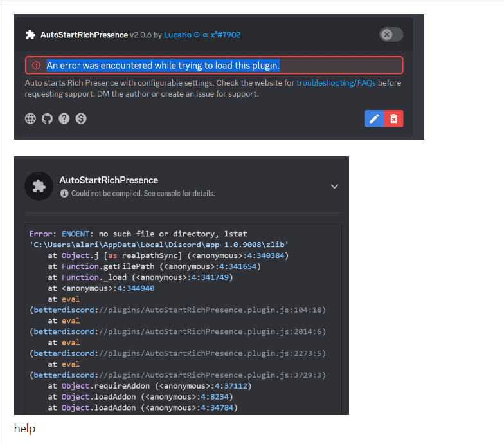Click the plugin.js:104:18 stack reference

(x=177, y=310)
